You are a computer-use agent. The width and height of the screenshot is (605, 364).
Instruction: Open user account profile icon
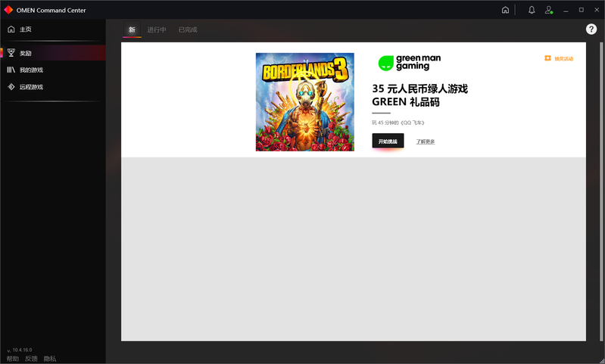click(x=548, y=10)
